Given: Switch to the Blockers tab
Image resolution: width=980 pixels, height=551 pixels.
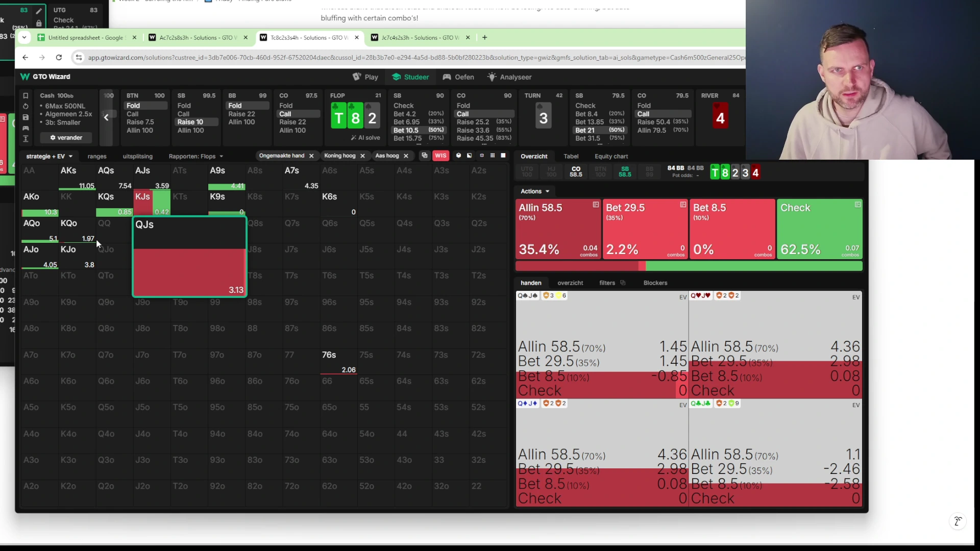Looking at the screenshot, I should tap(655, 283).
